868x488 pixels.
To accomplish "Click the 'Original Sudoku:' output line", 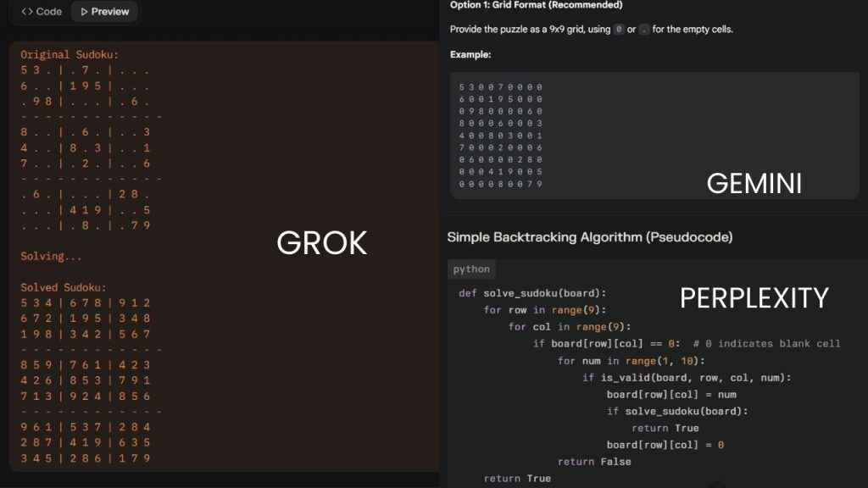I will [x=70, y=55].
